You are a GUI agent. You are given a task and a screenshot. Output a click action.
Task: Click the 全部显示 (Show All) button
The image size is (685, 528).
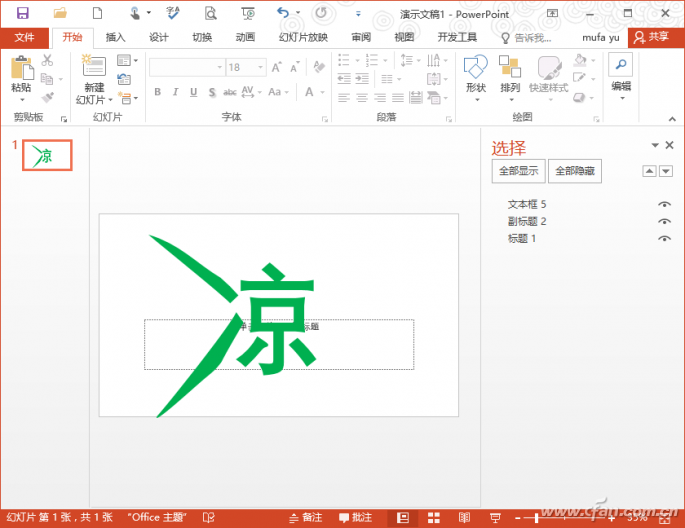pos(519,171)
